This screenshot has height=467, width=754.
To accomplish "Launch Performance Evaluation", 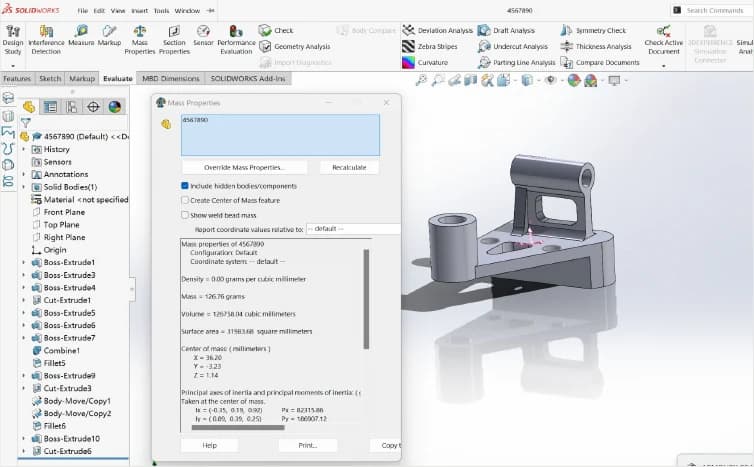I will click(236, 39).
